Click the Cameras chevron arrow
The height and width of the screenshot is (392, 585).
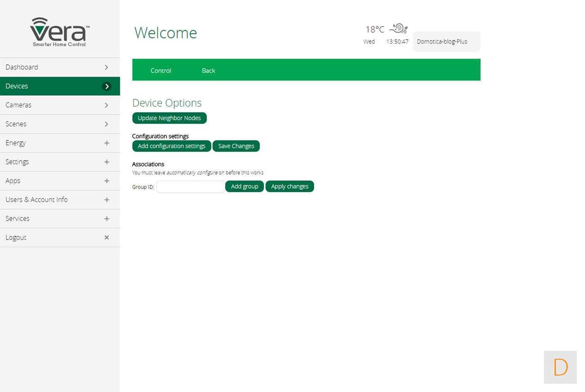point(107,105)
